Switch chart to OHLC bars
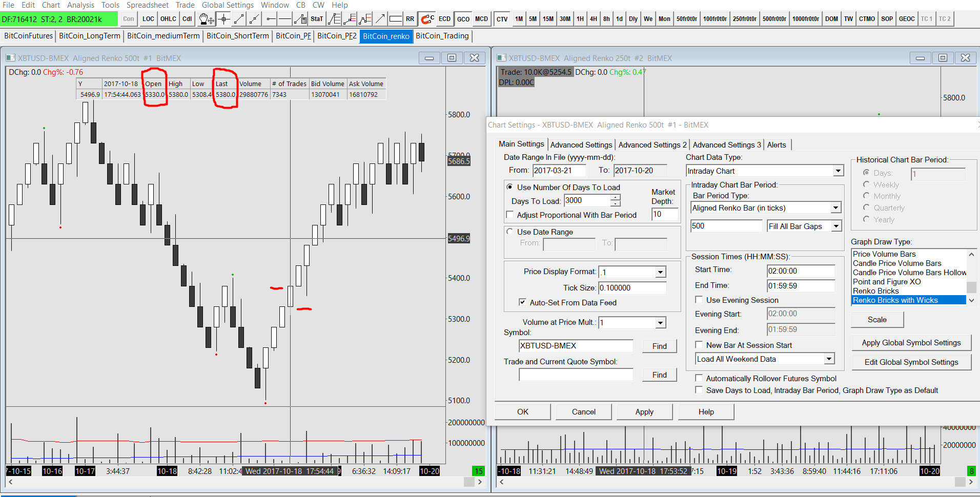The height and width of the screenshot is (497, 980). [168, 19]
